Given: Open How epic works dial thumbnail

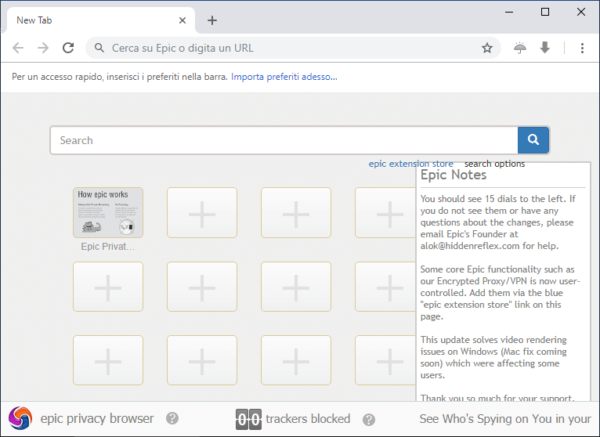Looking at the screenshot, I should tap(108, 212).
